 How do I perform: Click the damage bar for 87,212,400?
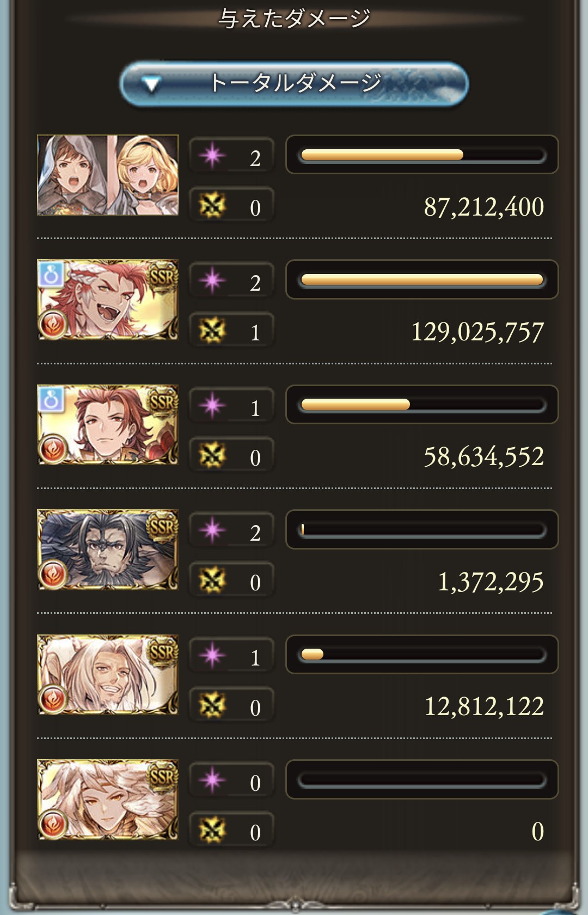point(422,155)
